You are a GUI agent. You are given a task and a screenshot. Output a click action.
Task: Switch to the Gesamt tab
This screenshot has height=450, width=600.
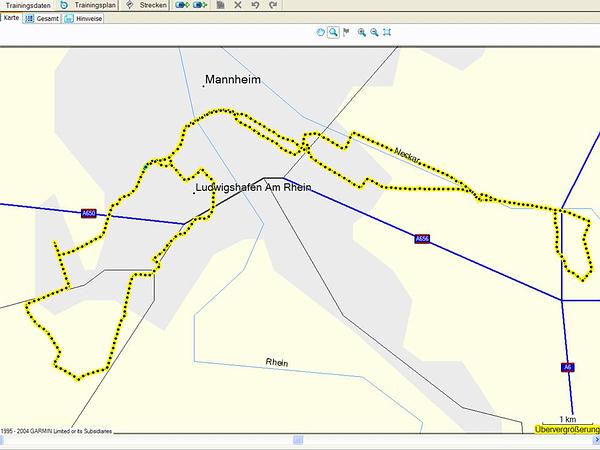coord(42,18)
